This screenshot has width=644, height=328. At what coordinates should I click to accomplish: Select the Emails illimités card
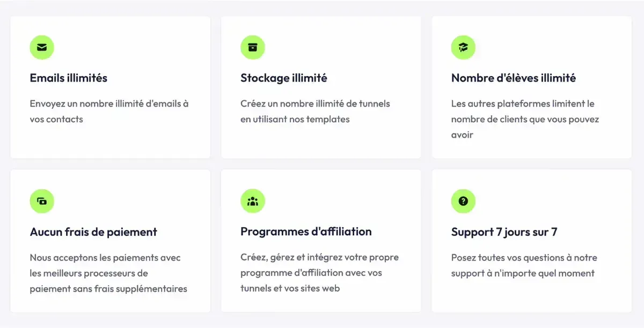coord(110,87)
